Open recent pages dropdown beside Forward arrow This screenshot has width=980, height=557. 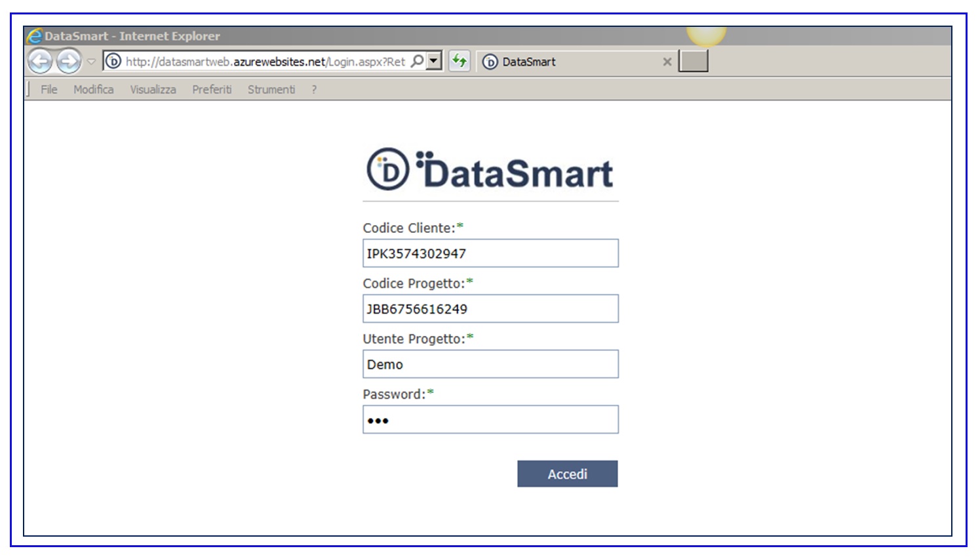pos(91,62)
